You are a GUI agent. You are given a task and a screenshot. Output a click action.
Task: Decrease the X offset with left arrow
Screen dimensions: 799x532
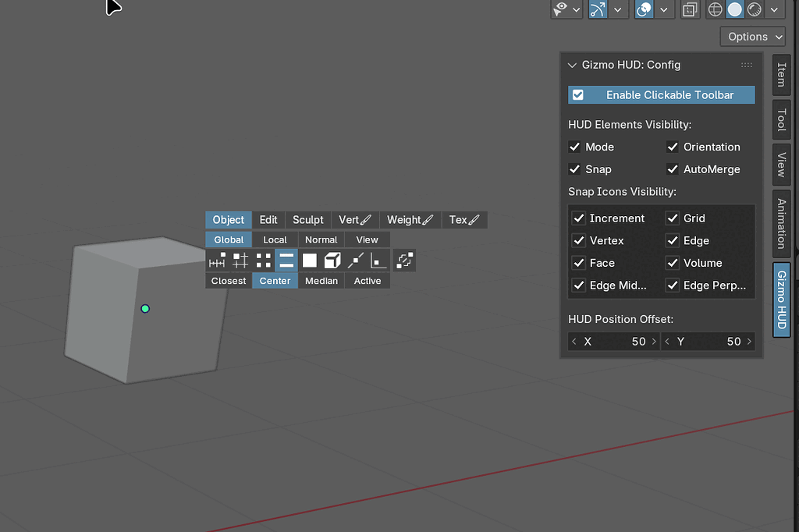[574, 342]
